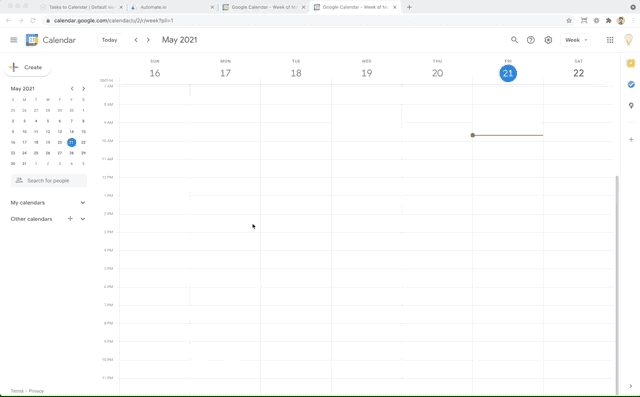The width and height of the screenshot is (640, 397).
Task: Collapse Other calendars section
Action: pyautogui.click(x=83, y=219)
